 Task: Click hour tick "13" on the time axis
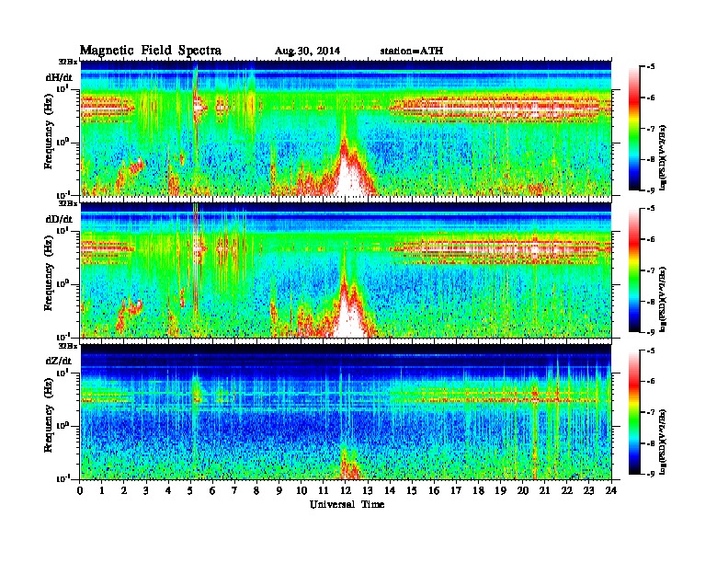[368, 490]
